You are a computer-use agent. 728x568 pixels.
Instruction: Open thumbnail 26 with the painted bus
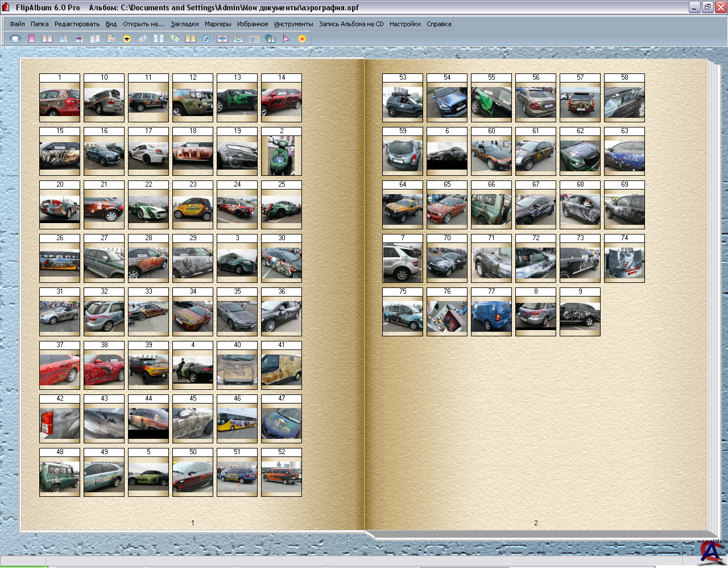tap(60, 261)
